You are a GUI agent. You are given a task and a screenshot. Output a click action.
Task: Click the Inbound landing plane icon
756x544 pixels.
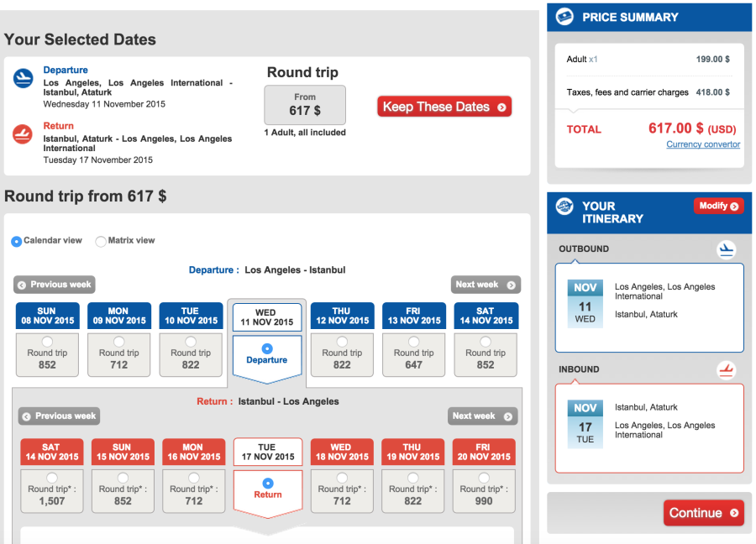pos(726,369)
